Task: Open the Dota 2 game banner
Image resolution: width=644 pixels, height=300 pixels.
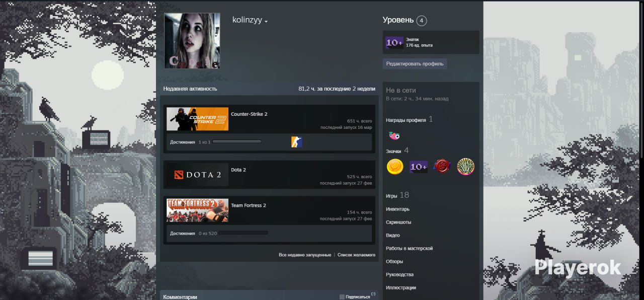Action: pyautogui.click(x=197, y=175)
